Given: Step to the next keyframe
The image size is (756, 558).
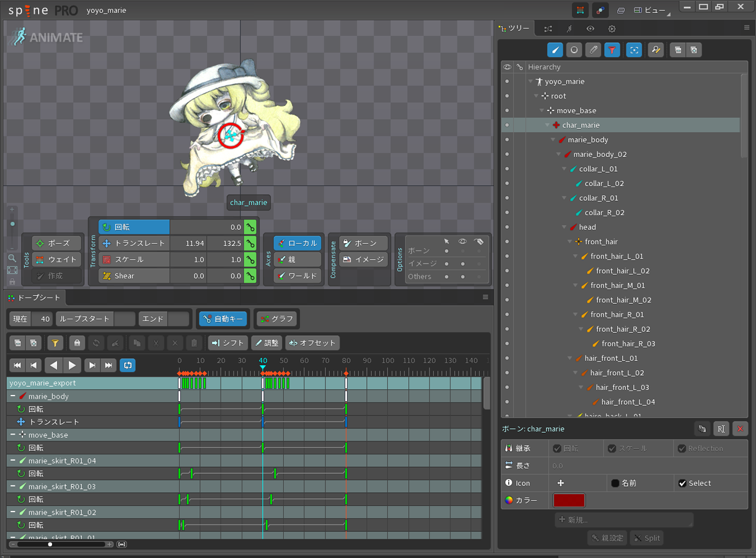Looking at the screenshot, I should pos(92,365).
